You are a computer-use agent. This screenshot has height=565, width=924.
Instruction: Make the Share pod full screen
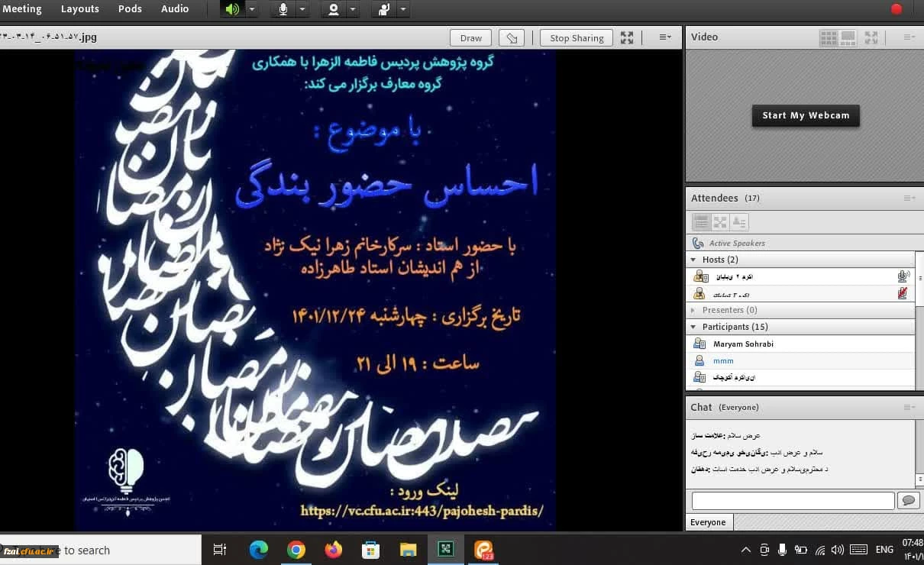tap(627, 37)
